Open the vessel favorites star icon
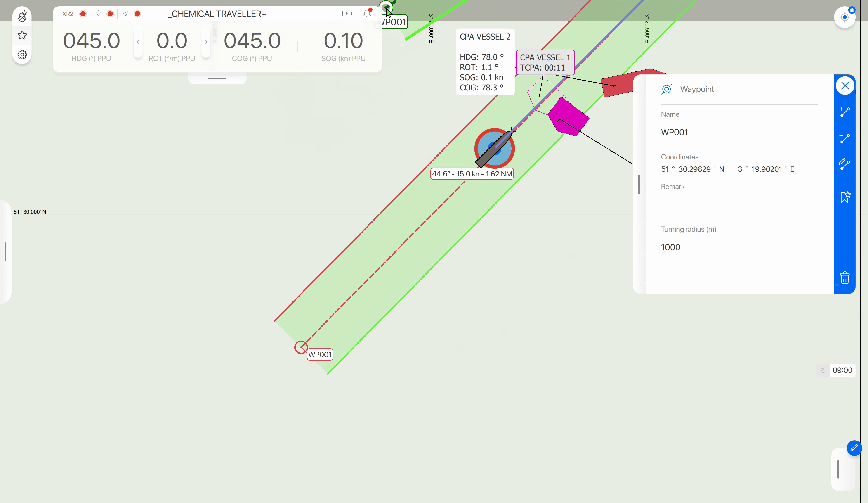 [x=22, y=35]
